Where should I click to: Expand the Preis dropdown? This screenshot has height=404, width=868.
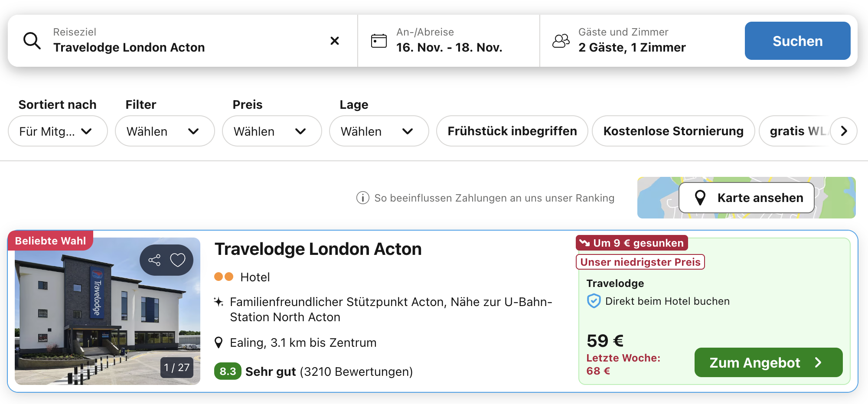click(271, 131)
